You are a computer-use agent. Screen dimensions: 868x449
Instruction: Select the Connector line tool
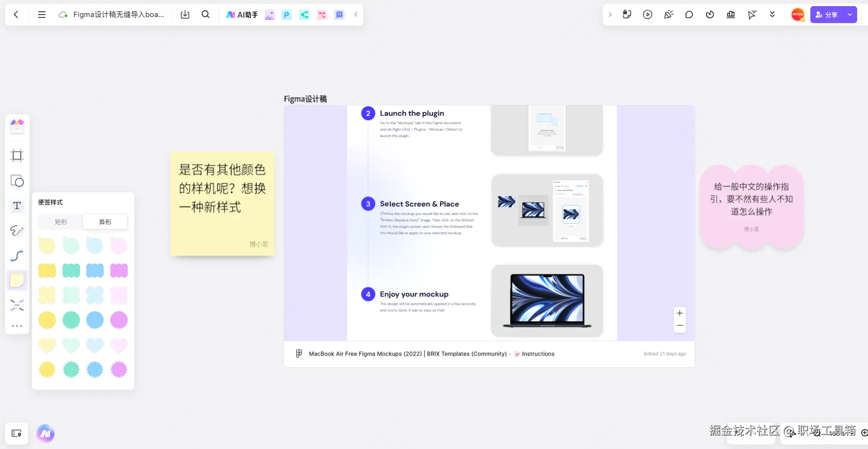tap(17, 255)
